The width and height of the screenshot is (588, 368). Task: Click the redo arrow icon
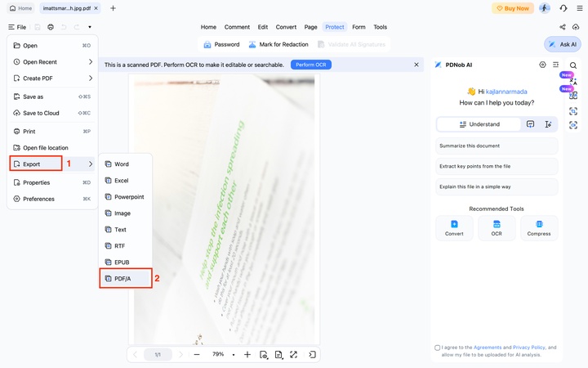[x=77, y=27]
